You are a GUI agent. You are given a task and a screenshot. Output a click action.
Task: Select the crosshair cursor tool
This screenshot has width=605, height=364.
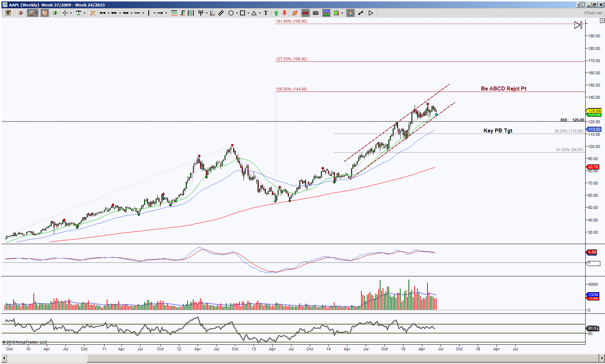pyautogui.click(x=65, y=13)
